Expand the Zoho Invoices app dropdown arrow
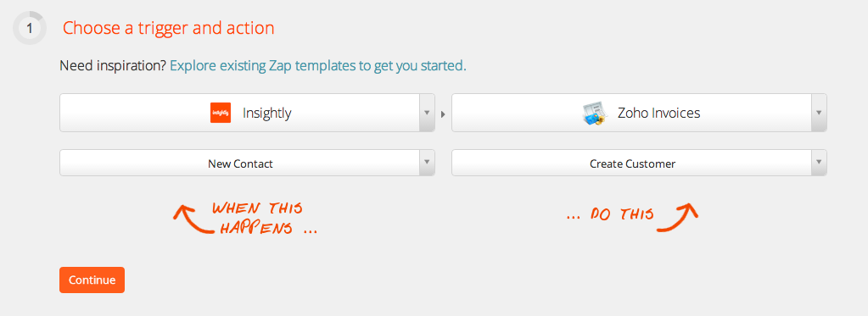The image size is (868, 316). pos(819,113)
